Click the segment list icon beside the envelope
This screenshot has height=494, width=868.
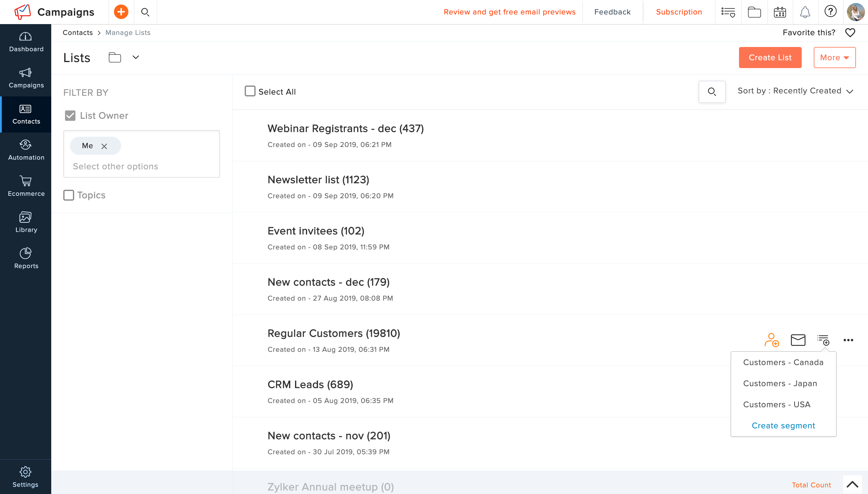[823, 340]
